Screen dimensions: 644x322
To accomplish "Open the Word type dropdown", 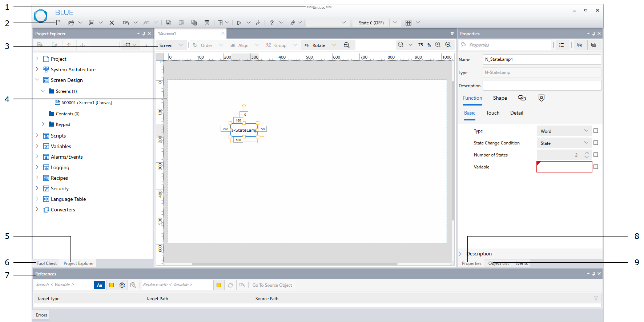I will point(564,131).
